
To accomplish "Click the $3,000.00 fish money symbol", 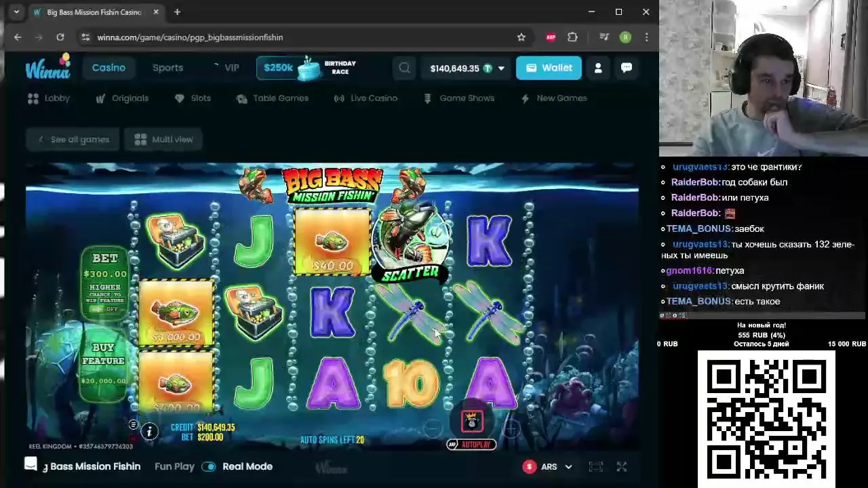I will (176, 312).
